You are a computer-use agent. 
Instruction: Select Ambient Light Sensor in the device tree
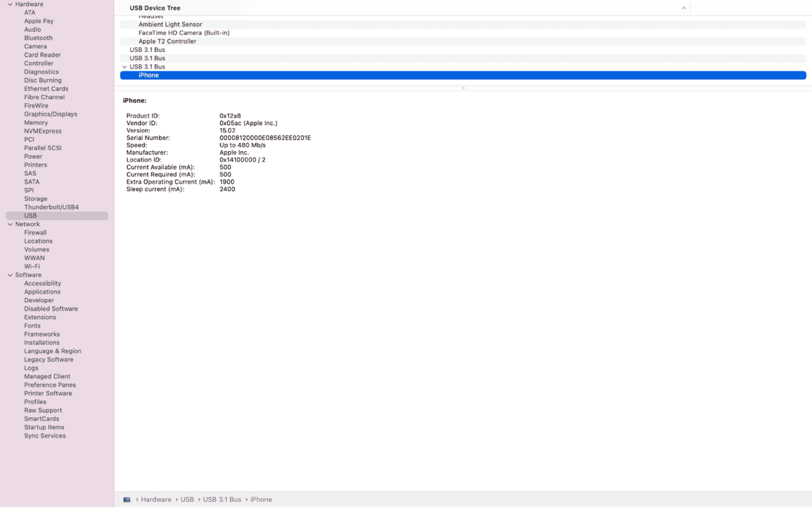(x=170, y=25)
